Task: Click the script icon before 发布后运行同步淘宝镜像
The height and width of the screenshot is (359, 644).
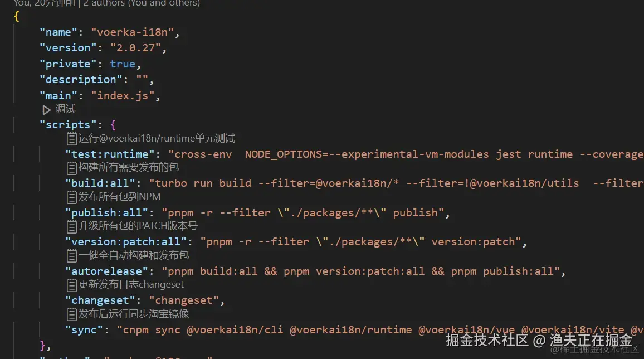Action: [x=71, y=314]
